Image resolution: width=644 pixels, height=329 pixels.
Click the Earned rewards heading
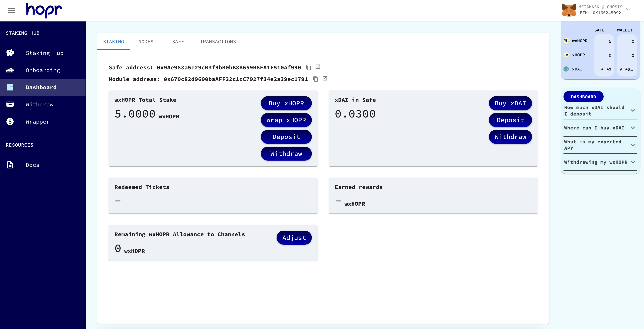[358, 187]
